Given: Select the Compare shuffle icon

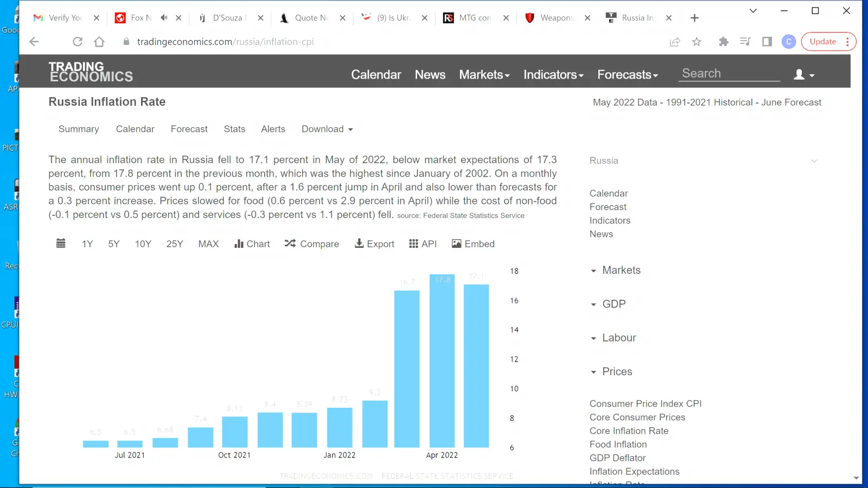Looking at the screenshot, I should [290, 243].
